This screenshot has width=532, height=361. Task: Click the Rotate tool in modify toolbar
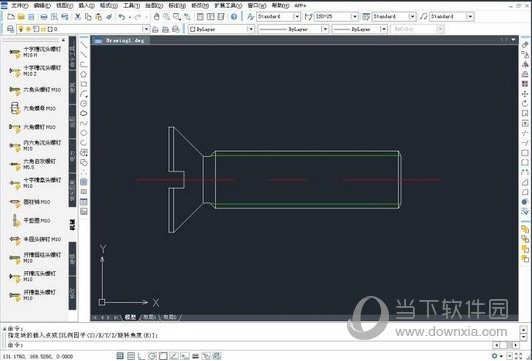click(x=525, y=103)
